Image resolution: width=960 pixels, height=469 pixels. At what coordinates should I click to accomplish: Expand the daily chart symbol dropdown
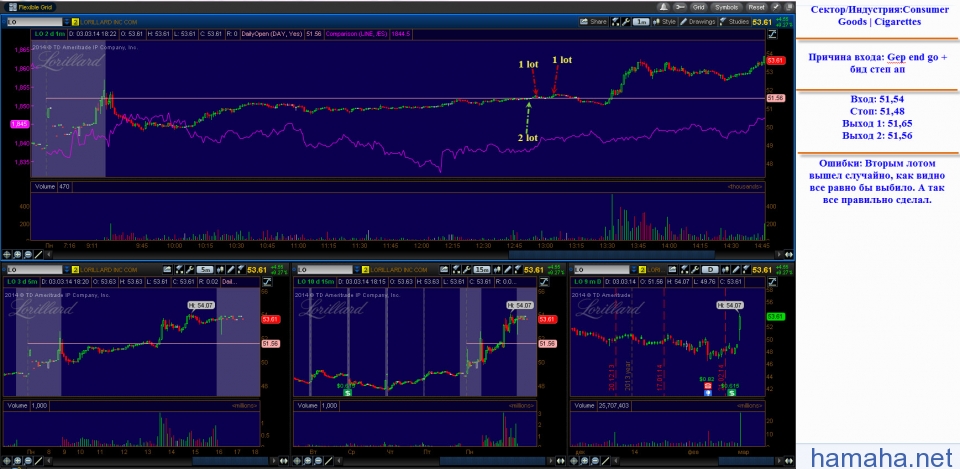[x=634, y=269]
